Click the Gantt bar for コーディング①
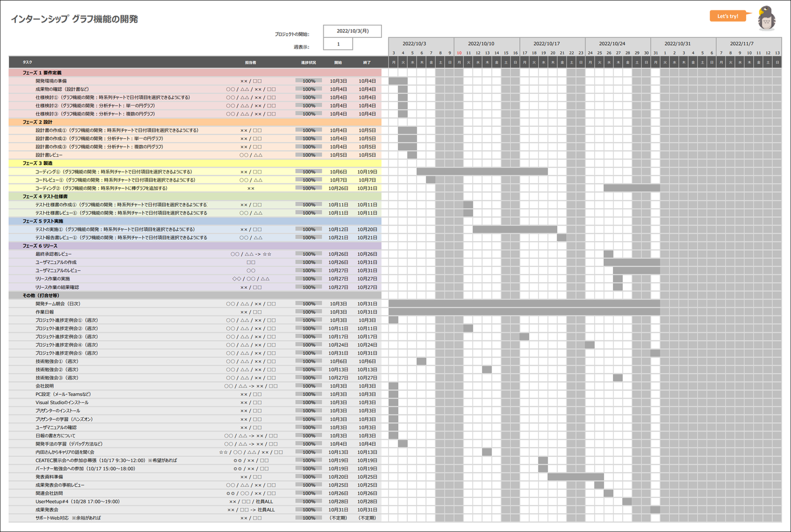 482,172
